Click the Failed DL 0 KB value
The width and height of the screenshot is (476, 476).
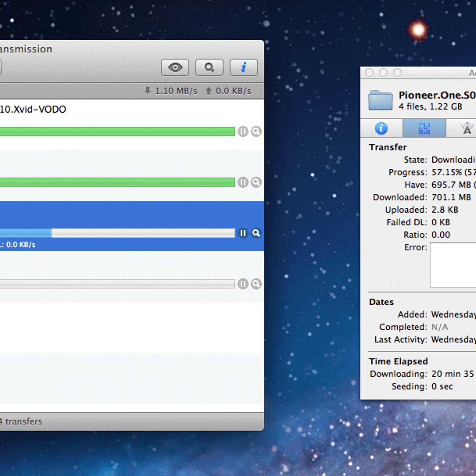(x=441, y=222)
